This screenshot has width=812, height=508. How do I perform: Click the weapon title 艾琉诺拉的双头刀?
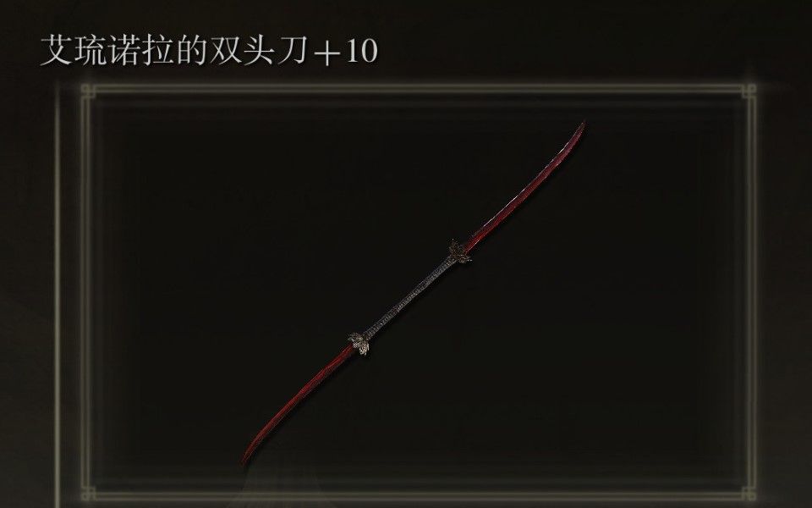(174, 51)
